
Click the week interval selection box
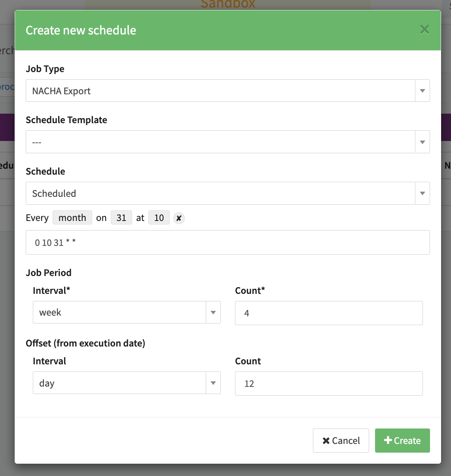(119, 312)
